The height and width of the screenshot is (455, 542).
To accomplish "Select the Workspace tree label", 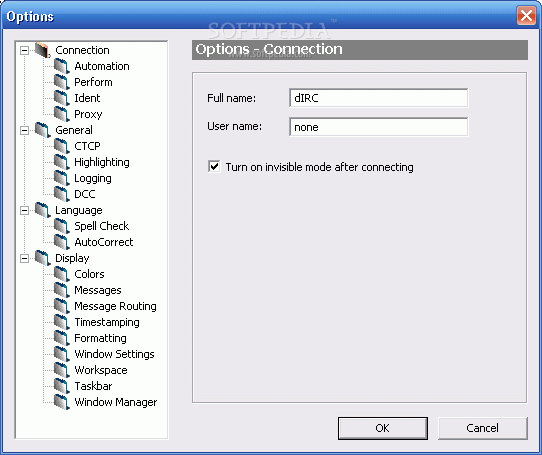I will coord(101,371).
